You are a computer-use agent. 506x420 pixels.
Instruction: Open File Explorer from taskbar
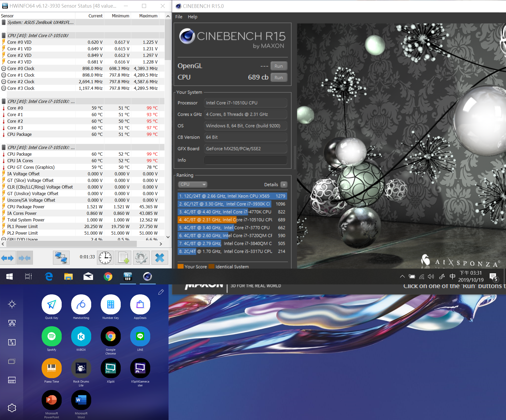(68, 276)
